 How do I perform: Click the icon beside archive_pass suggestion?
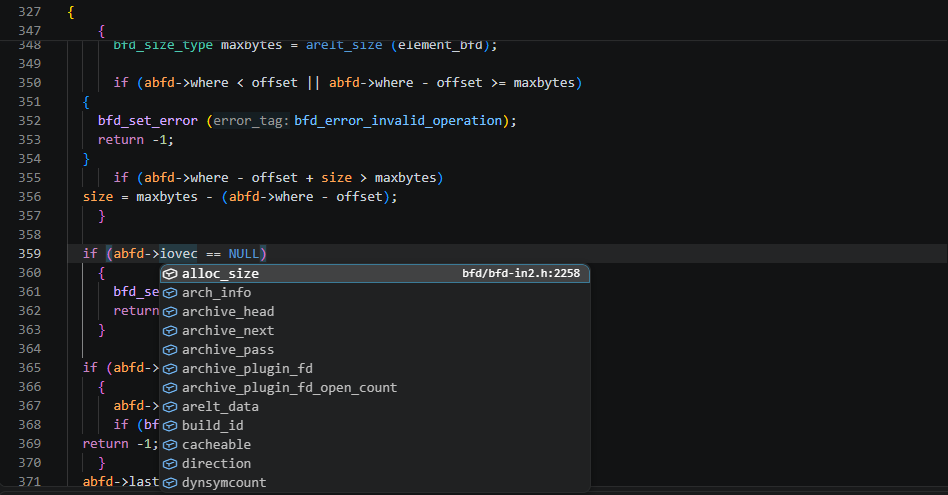tap(170, 350)
